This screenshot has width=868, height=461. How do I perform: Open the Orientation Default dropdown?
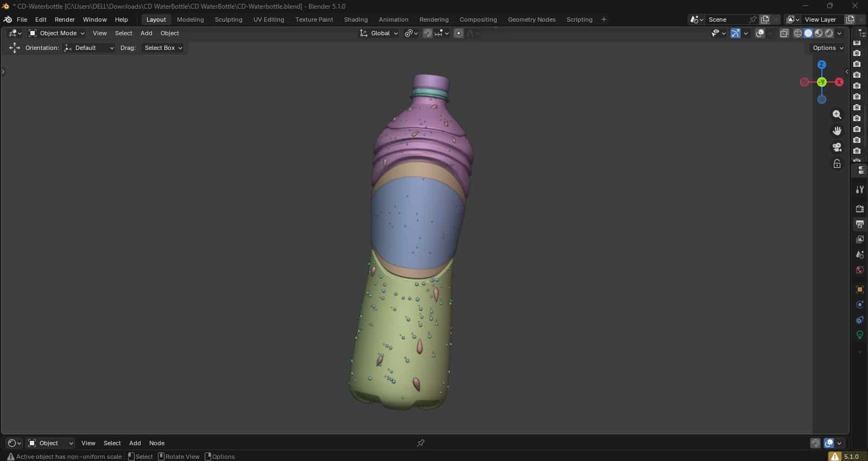[89, 48]
